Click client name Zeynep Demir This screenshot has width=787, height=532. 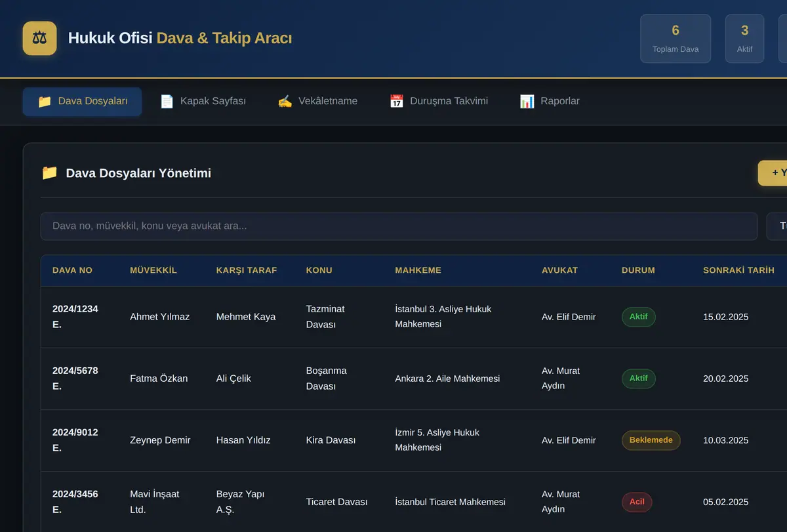[160, 440]
